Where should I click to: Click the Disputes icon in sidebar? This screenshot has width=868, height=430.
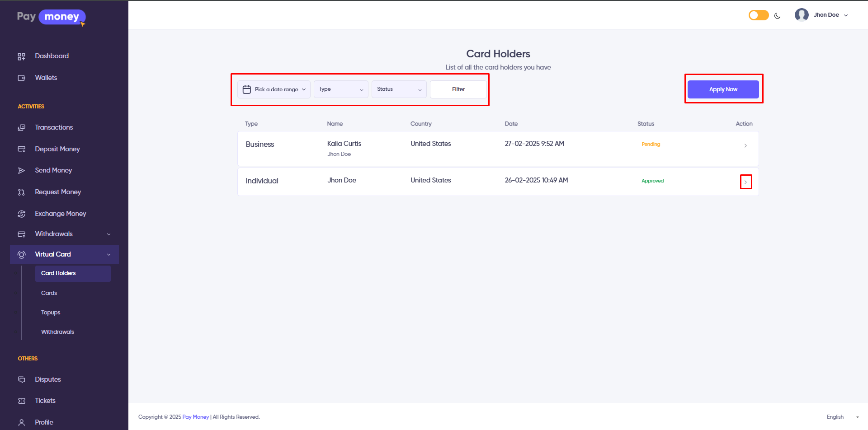pyautogui.click(x=21, y=379)
